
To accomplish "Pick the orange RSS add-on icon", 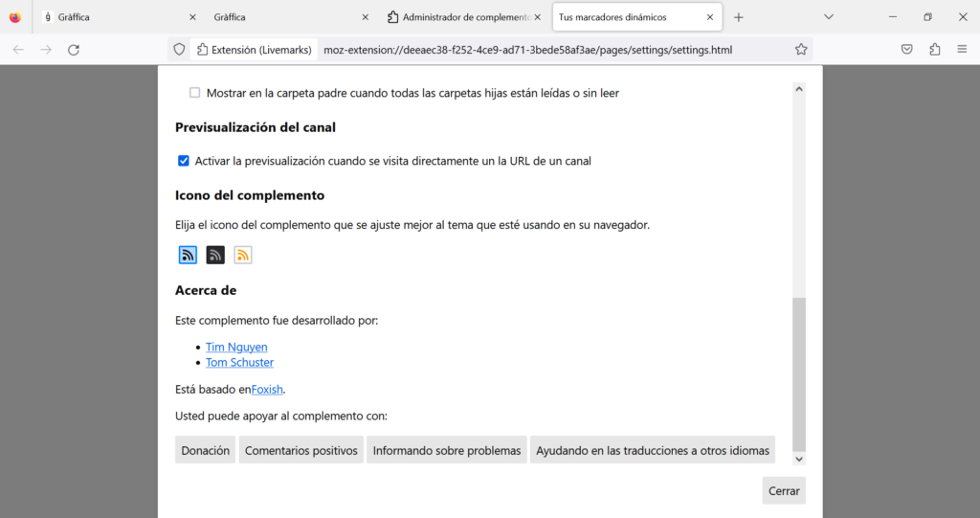I will click(242, 255).
